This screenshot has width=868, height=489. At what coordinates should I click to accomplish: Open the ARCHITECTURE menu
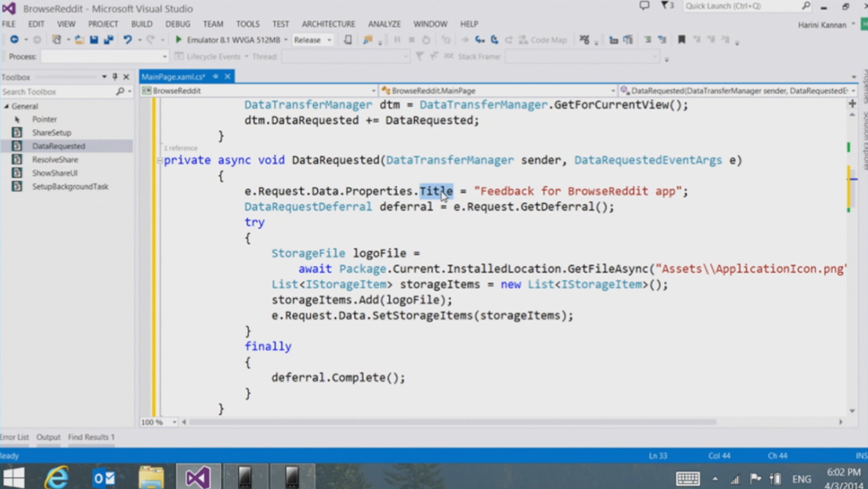point(328,25)
